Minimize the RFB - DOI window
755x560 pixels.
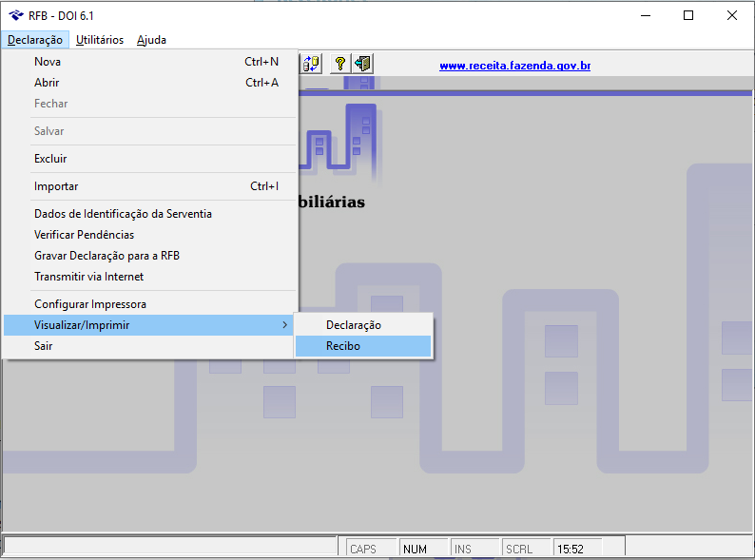646,15
